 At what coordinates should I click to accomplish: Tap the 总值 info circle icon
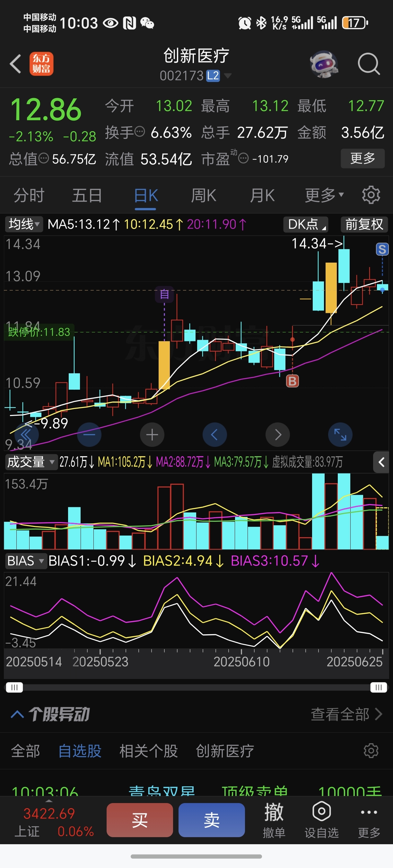pyautogui.click(x=44, y=158)
